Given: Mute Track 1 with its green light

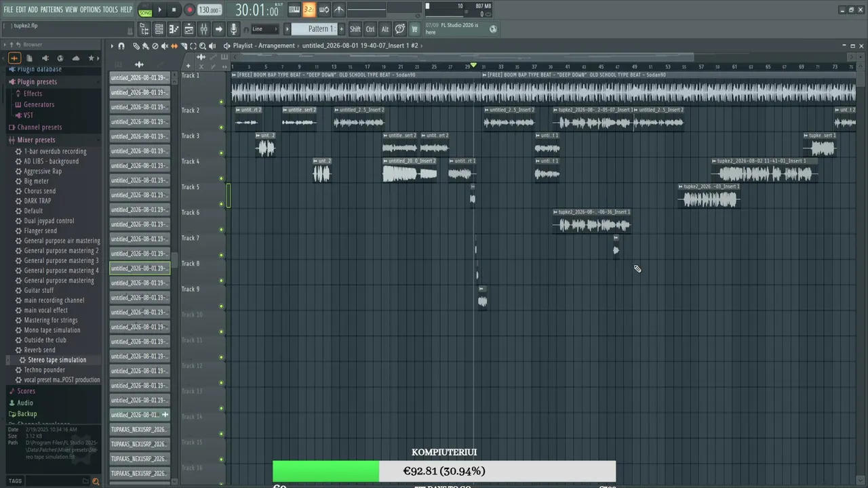Looking at the screenshot, I should click(x=221, y=102).
